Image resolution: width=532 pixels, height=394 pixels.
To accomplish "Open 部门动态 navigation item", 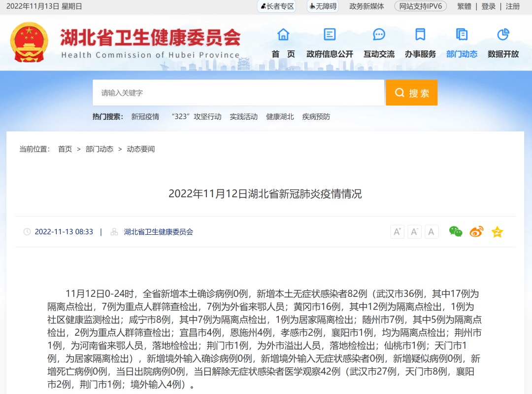I will pos(462,54).
